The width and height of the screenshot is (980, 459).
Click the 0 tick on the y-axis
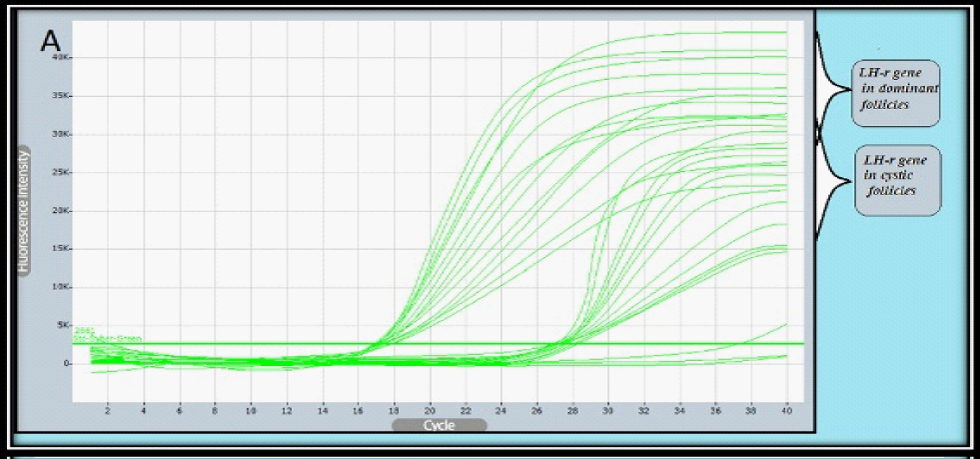coord(66,364)
